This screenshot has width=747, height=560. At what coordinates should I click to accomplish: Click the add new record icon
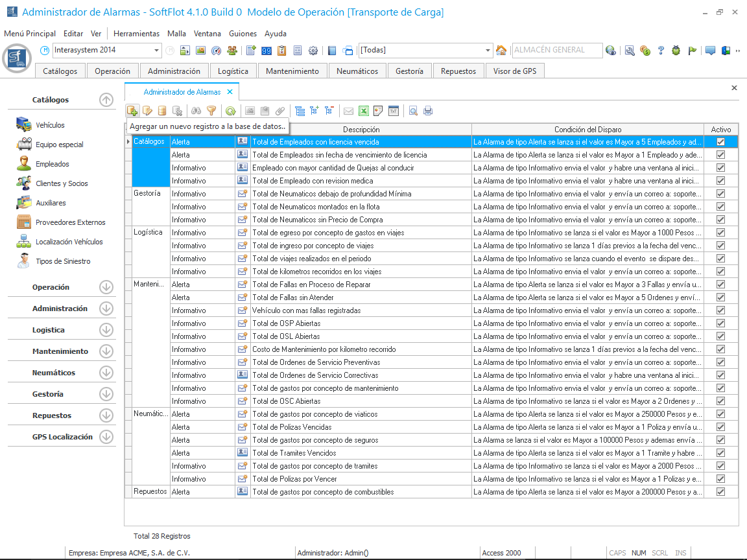[x=132, y=111]
